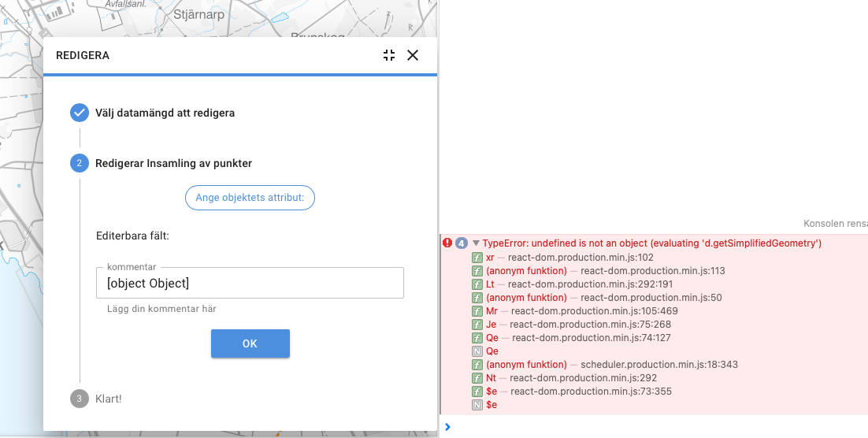Click the 'xr' stack frame name
Viewport: 868px width, 438px height.
[490, 258]
